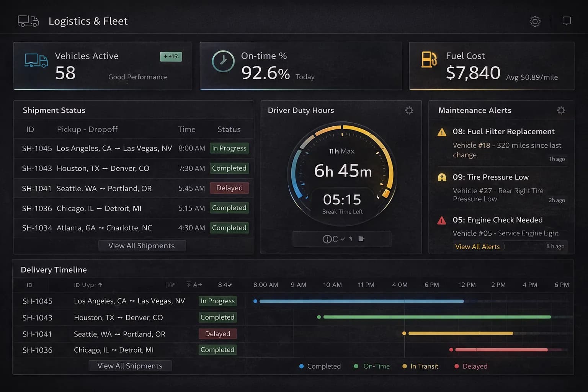Click the window icon beside header gear
Image resolution: width=588 pixels, height=392 pixels.
(x=567, y=21)
